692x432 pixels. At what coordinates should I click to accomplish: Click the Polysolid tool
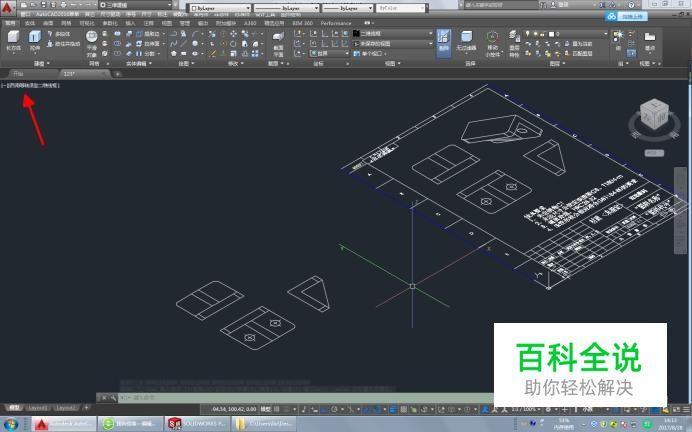point(59,34)
